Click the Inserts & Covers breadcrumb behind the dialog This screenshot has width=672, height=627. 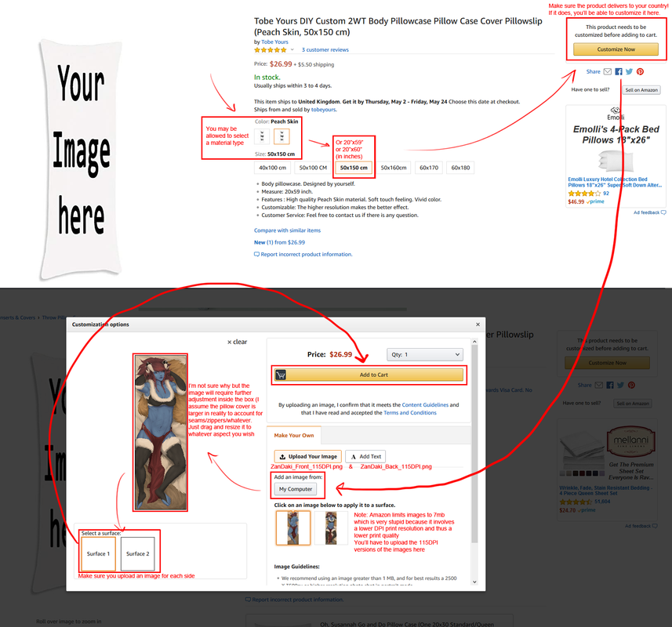tap(17, 317)
